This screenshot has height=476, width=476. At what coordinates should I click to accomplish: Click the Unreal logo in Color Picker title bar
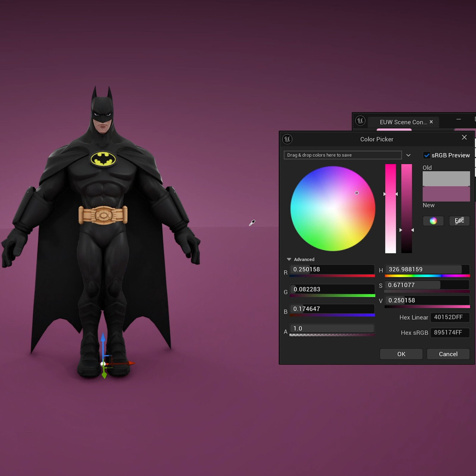pos(287,139)
